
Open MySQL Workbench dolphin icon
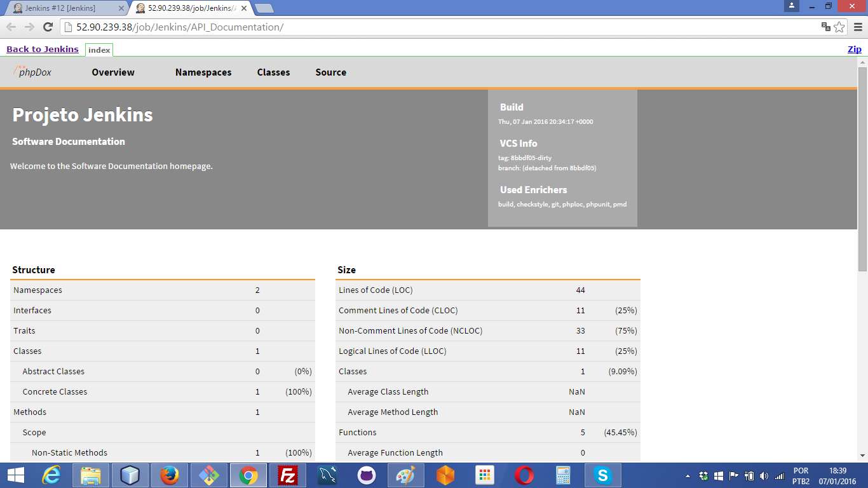tap(327, 475)
